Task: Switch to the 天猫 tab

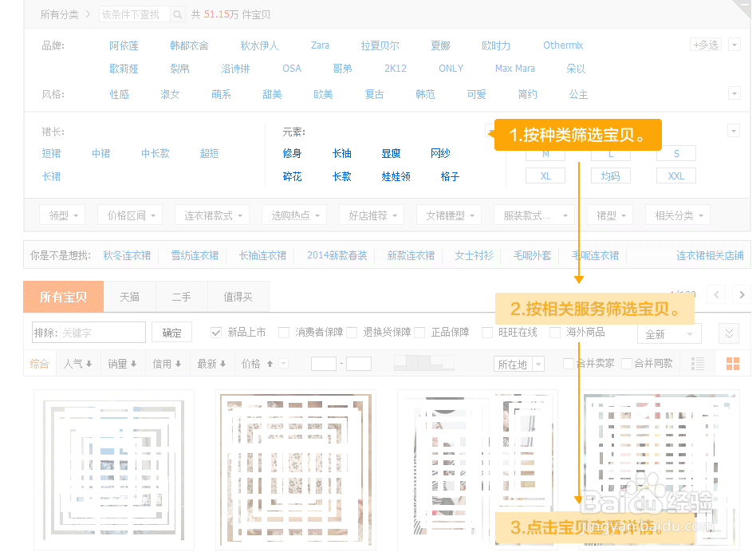Action: coord(130,297)
